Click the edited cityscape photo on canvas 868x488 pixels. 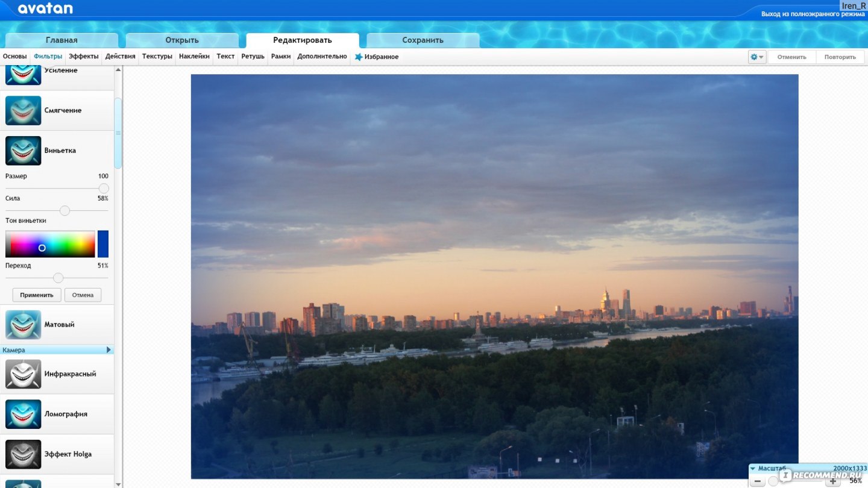coord(494,277)
